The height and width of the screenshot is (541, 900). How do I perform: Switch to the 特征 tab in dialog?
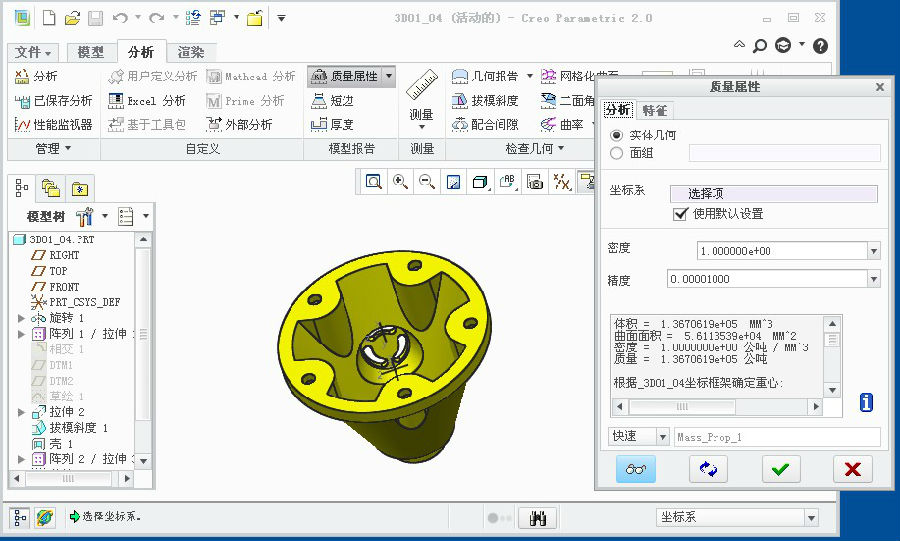655,110
